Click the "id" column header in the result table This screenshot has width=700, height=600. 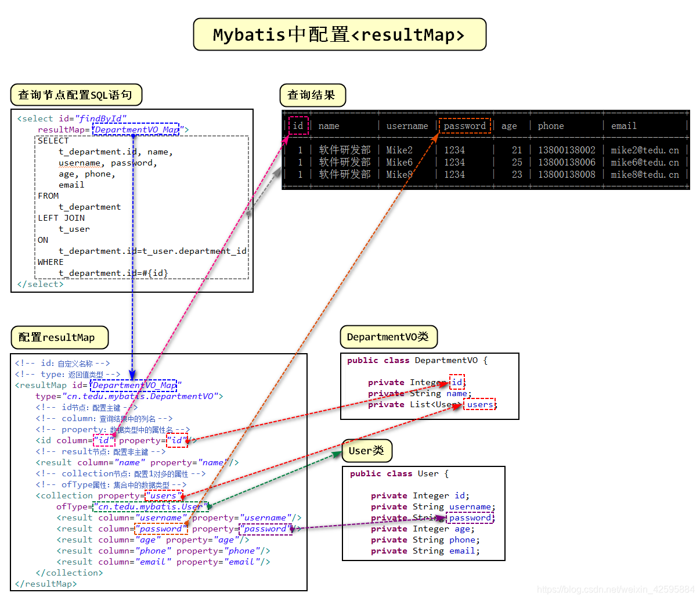pyautogui.click(x=298, y=125)
